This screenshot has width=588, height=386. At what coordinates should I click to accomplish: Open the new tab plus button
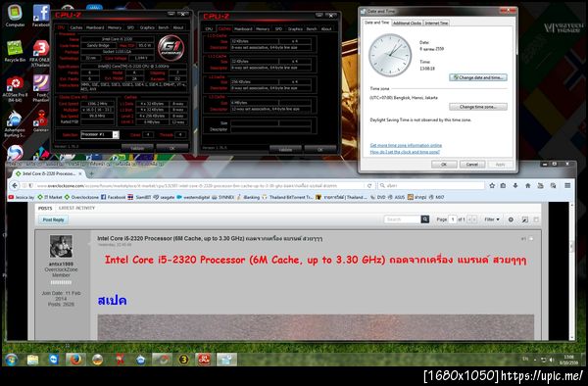tap(91, 173)
